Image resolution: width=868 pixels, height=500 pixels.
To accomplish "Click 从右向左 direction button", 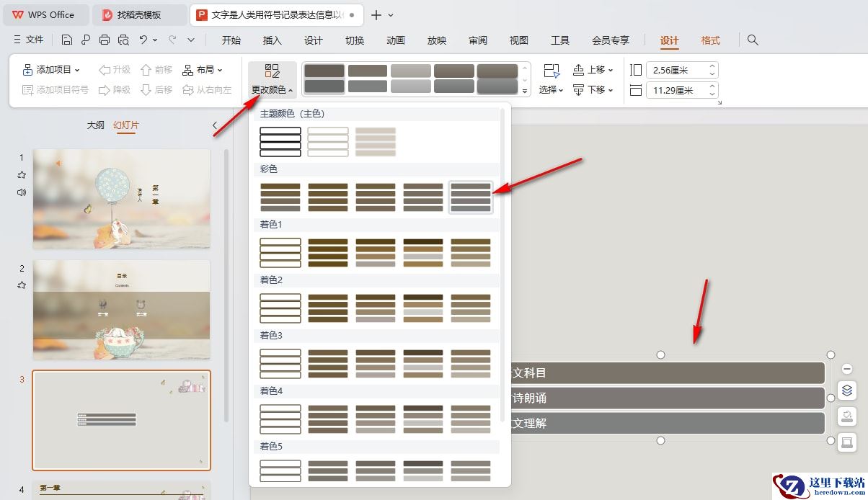I will [x=207, y=90].
